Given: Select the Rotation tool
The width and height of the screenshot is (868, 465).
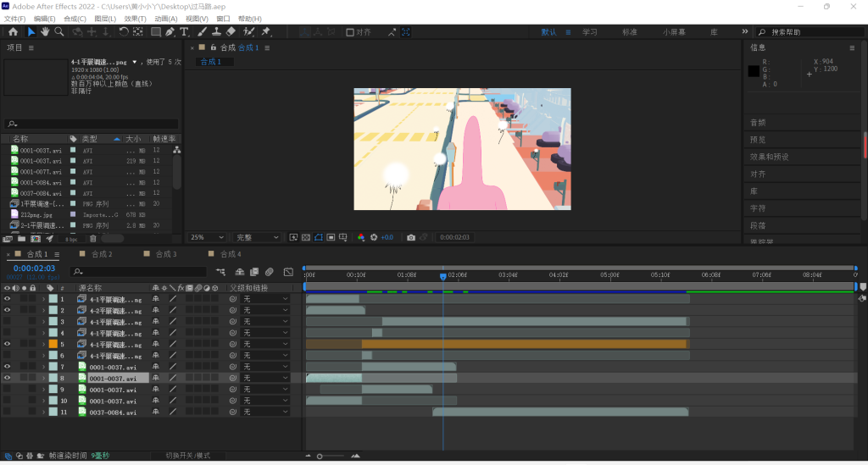Looking at the screenshot, I should coord(124,32).
